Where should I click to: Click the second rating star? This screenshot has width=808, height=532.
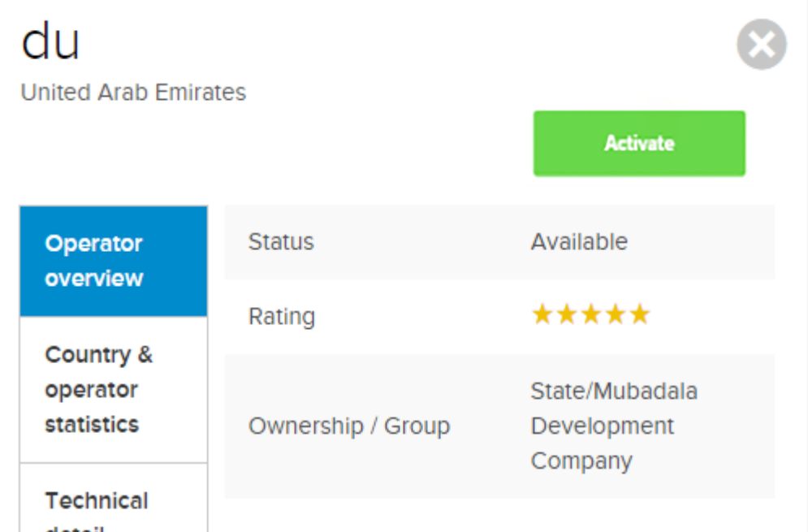566,314
